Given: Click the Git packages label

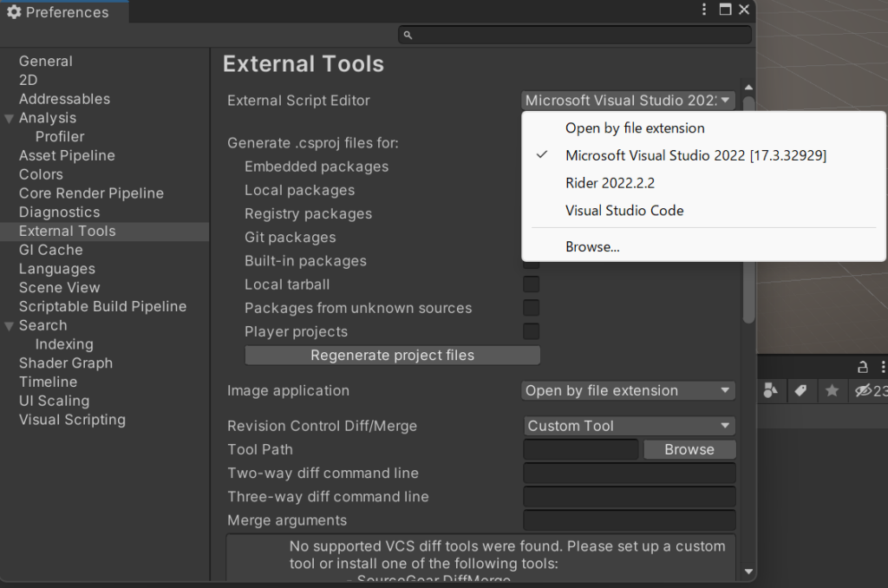Looking at the screenshot, I should [x=290, y=238].
